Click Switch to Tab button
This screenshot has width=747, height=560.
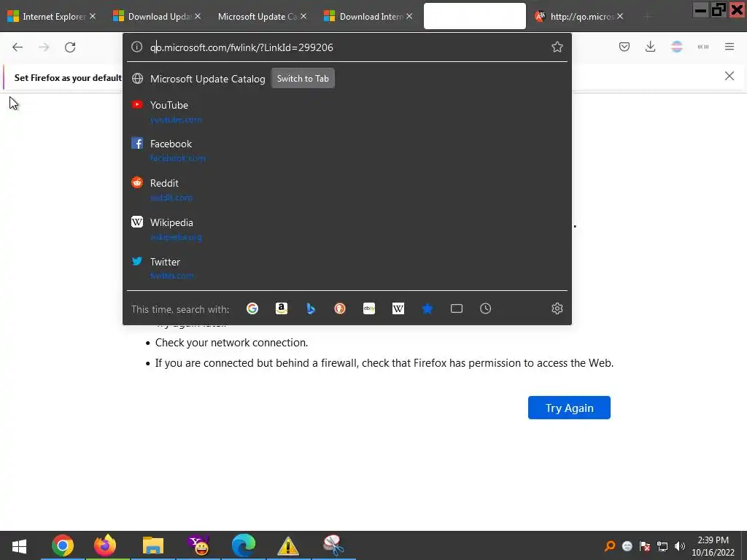click(x=303, y=79)
